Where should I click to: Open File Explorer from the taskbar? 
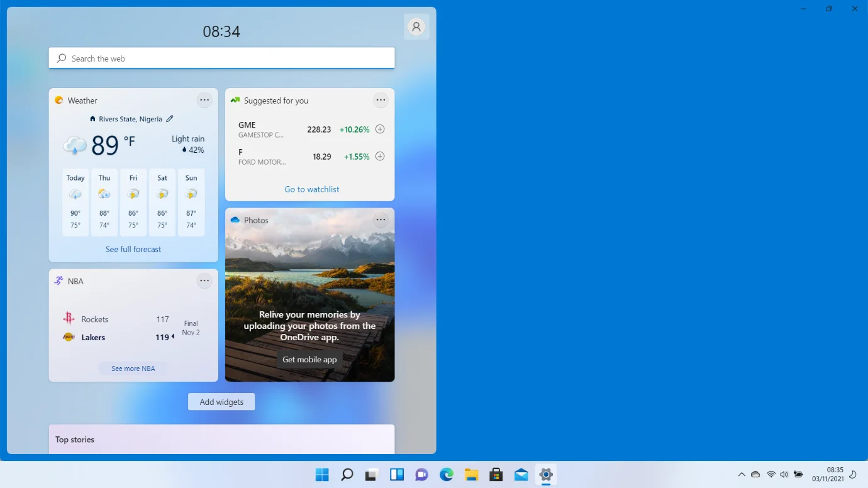(472, 474)
